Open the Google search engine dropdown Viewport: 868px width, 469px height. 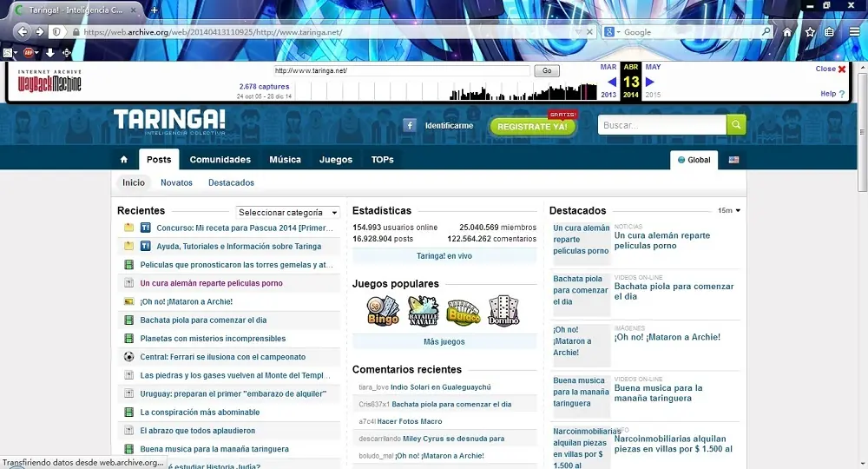[612, 32]
